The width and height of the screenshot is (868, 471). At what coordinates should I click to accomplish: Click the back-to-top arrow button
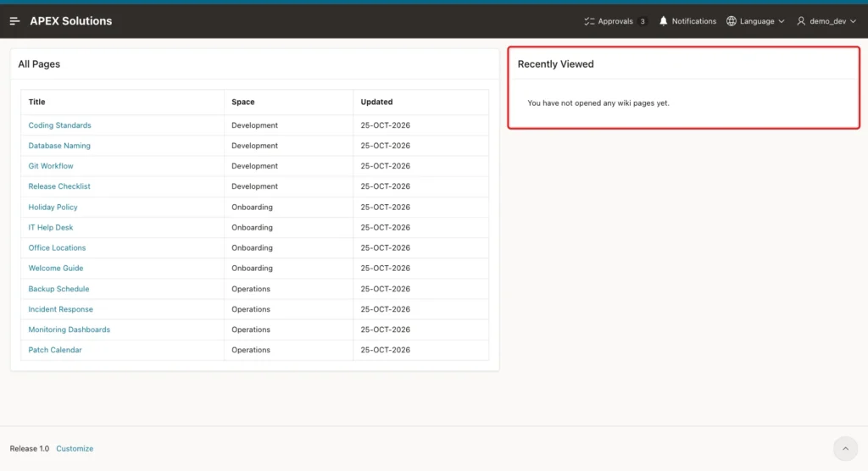point(845,449)
